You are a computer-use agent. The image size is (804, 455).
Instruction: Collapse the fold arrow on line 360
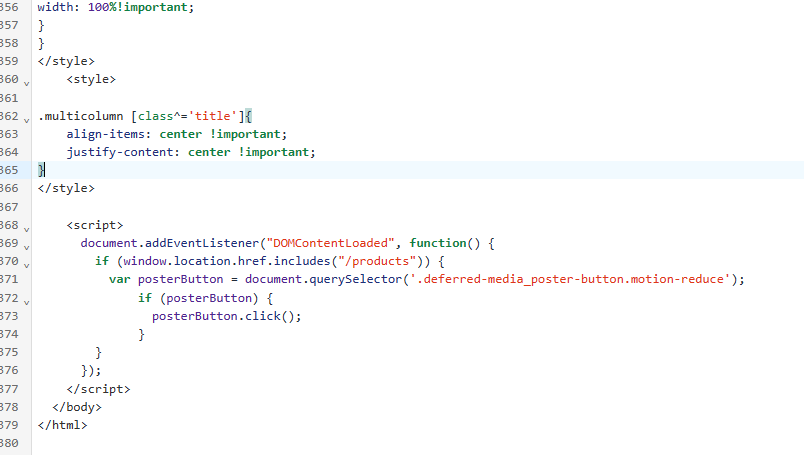[x=27, y=83]
